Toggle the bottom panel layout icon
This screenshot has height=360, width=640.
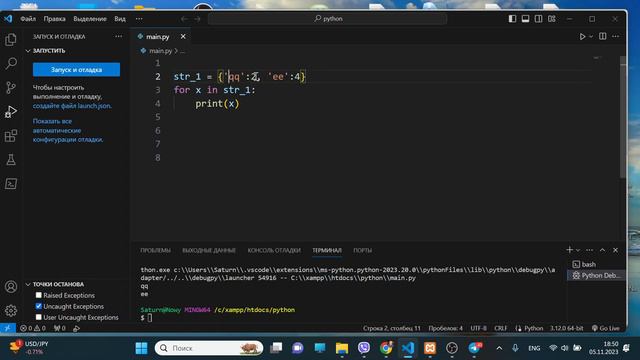point(525,19)
